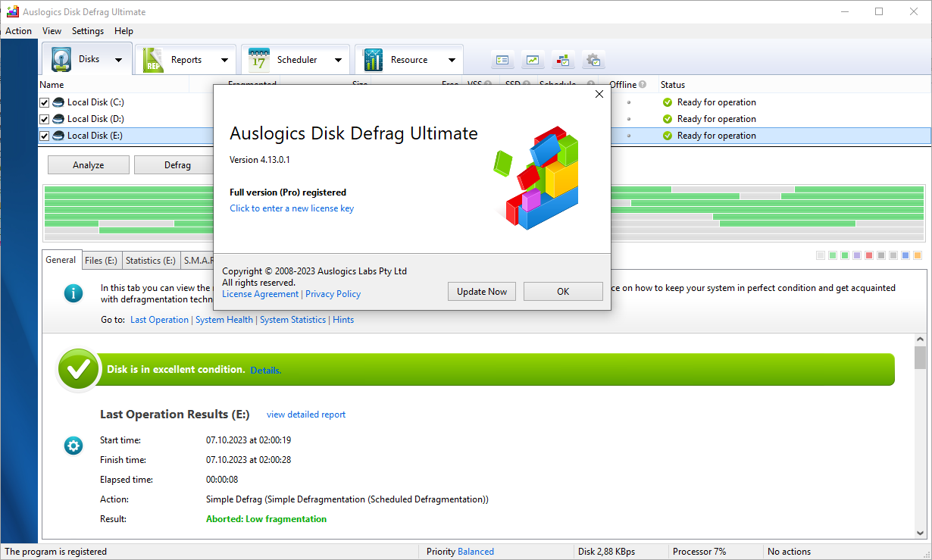Viewport: 932px width, 560px height.
Task: Click the blue info icon in General tab
Action: point(73,293)
